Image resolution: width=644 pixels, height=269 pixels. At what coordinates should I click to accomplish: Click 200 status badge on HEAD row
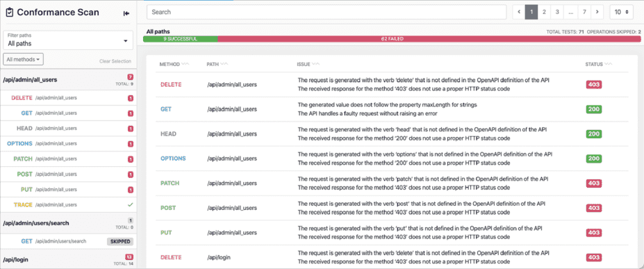point(594,134)
